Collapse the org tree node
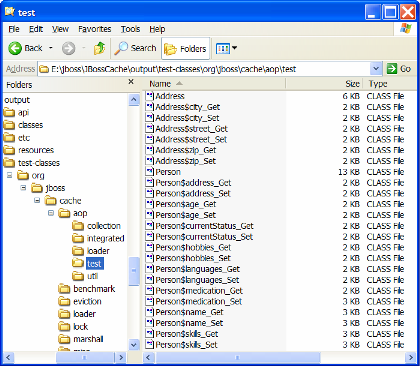 click(10, 175)
